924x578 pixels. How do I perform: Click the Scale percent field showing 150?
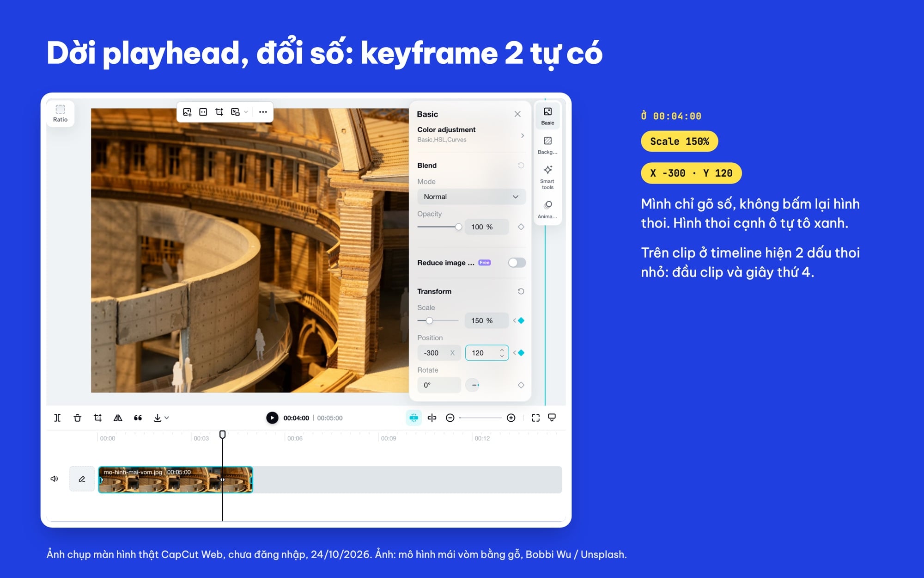click(486, 321)
